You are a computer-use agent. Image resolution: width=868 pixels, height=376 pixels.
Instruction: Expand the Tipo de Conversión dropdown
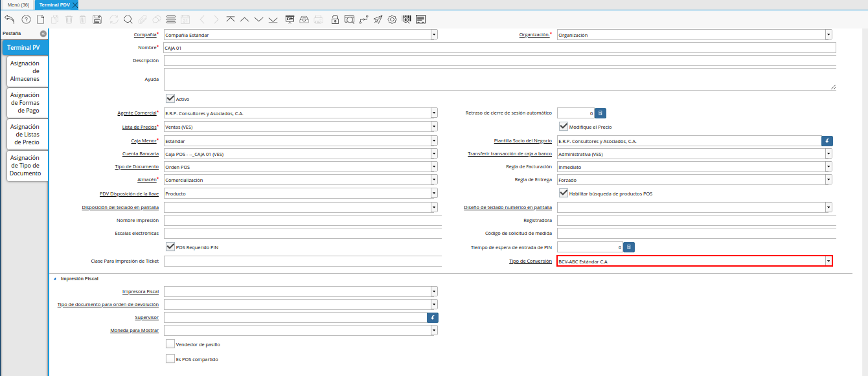pyautogui.click(x=828, y=261)
